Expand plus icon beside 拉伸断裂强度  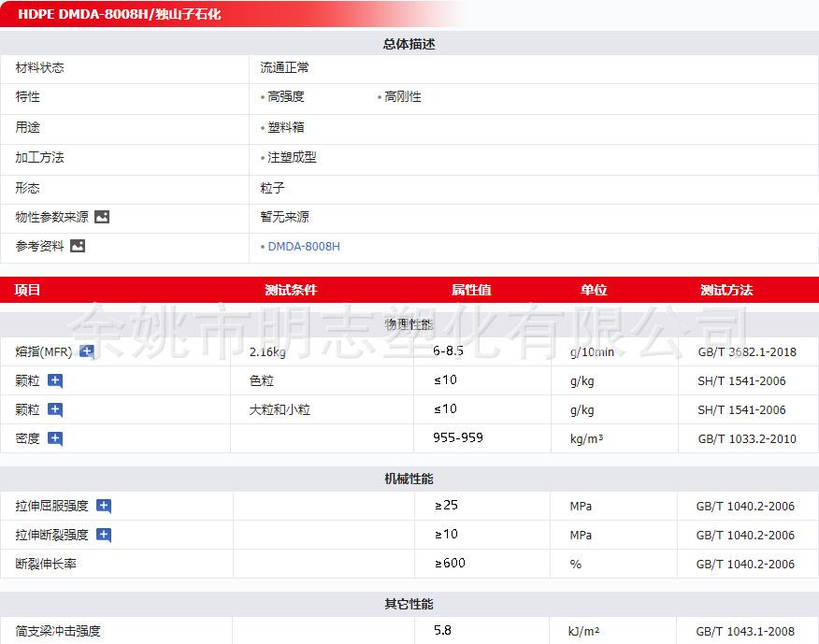tap(104, 535)
